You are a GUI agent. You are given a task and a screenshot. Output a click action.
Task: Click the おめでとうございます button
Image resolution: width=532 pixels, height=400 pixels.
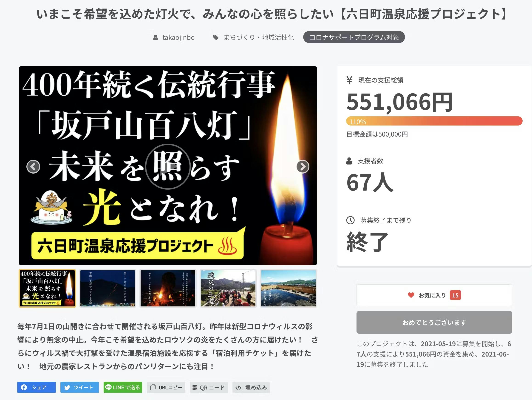pyautogui.click(x=434, y=322)
